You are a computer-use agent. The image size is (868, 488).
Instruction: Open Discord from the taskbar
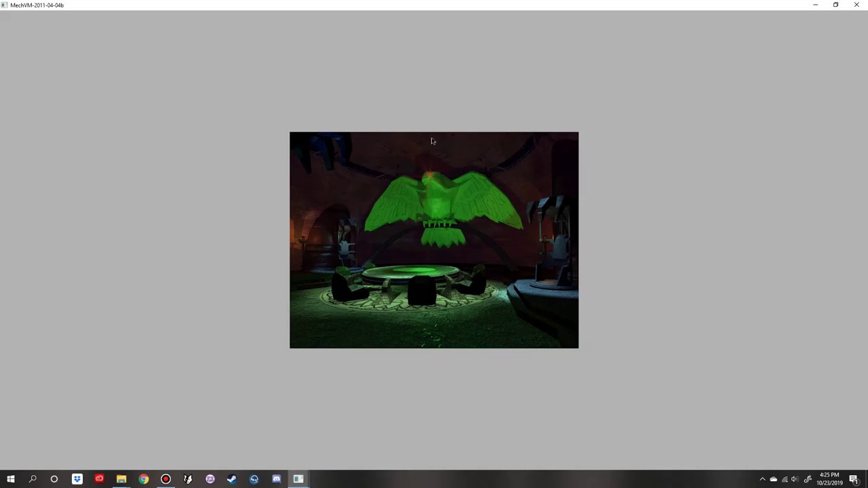click(277, 479)
